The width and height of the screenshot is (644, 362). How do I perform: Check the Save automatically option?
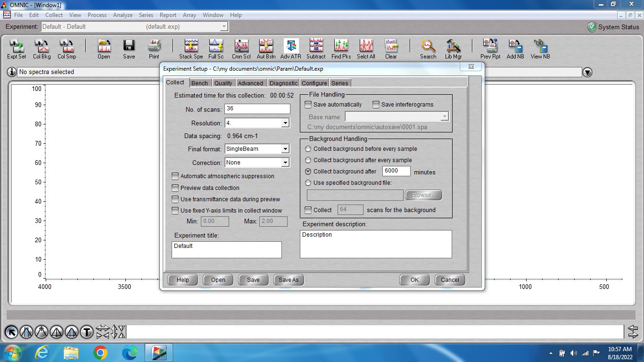pos(308,105)
